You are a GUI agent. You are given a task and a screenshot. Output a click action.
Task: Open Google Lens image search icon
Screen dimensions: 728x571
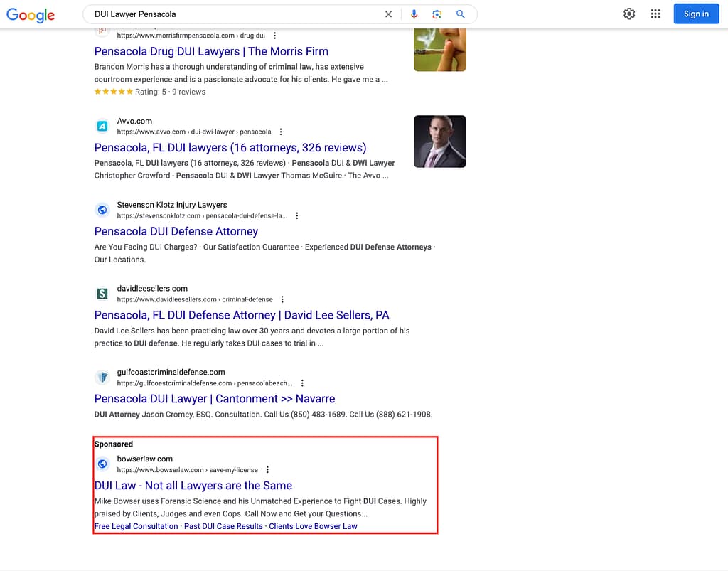[437, 14]
